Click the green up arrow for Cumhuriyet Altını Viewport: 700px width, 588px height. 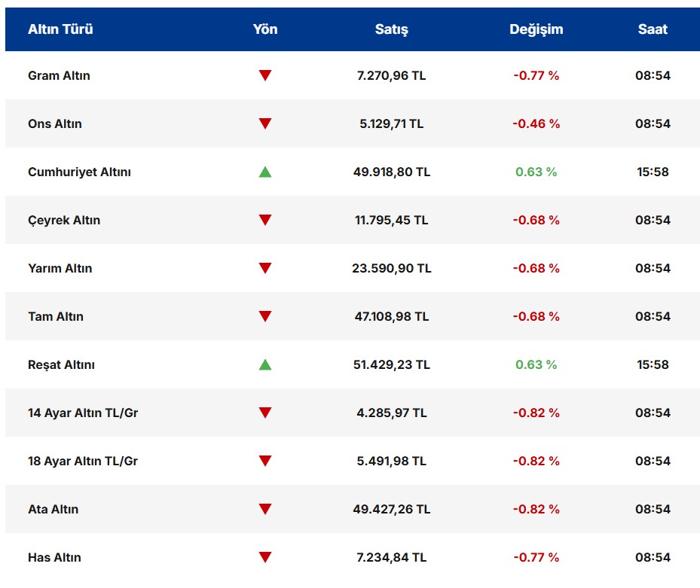tap(264, 172)
